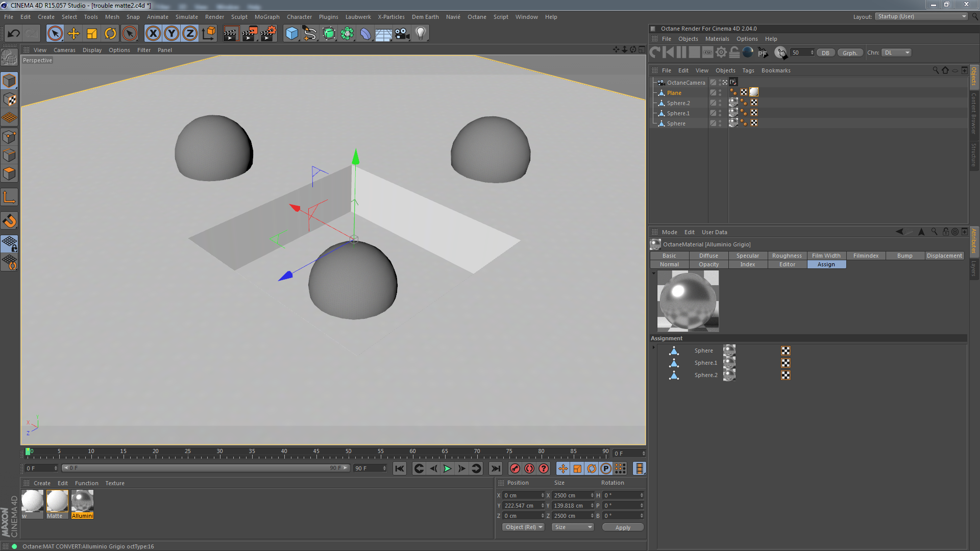This screenshot has height=551, width=980.
Task: Open the Layout dropdown
Action: (x=921, y=16)
